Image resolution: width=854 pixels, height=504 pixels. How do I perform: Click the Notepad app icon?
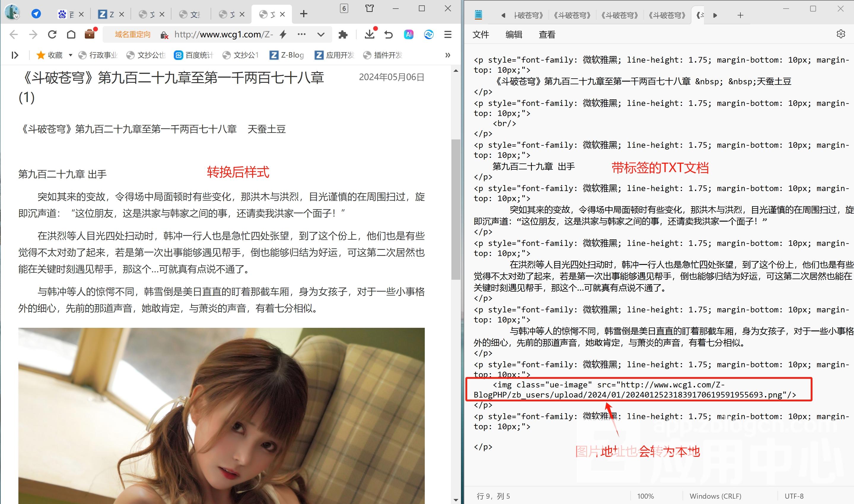pyautogui.click(x=478, y=15)
